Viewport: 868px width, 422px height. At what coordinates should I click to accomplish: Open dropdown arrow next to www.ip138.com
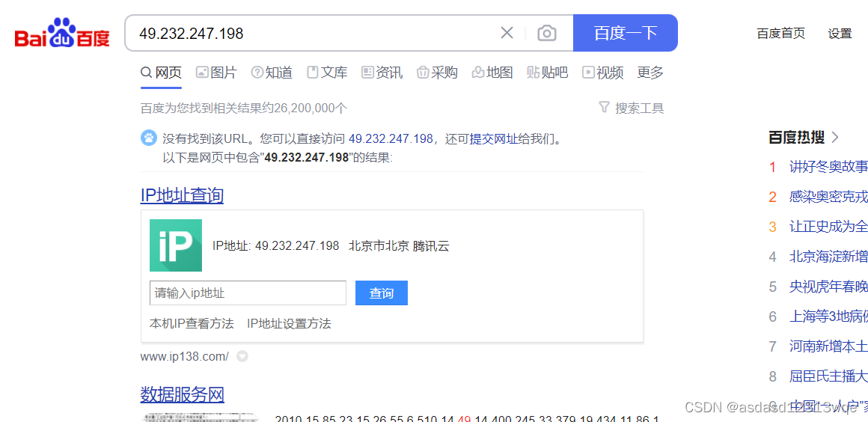pos(242,357)
